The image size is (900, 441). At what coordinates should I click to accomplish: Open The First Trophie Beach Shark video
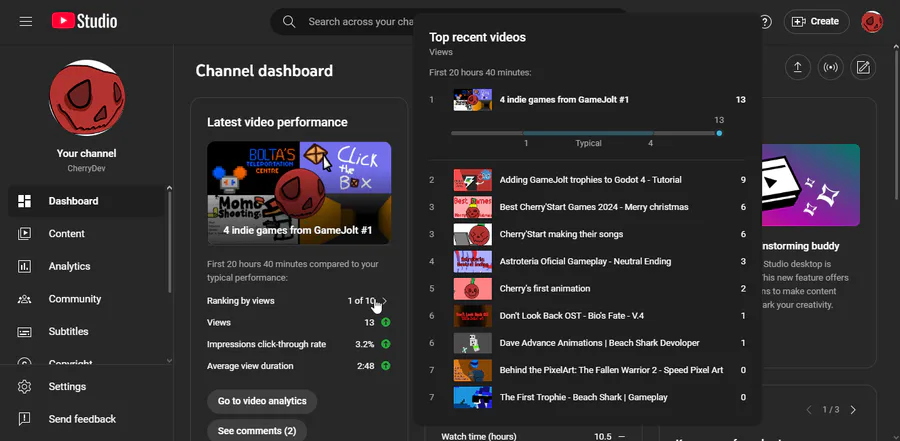587,397
